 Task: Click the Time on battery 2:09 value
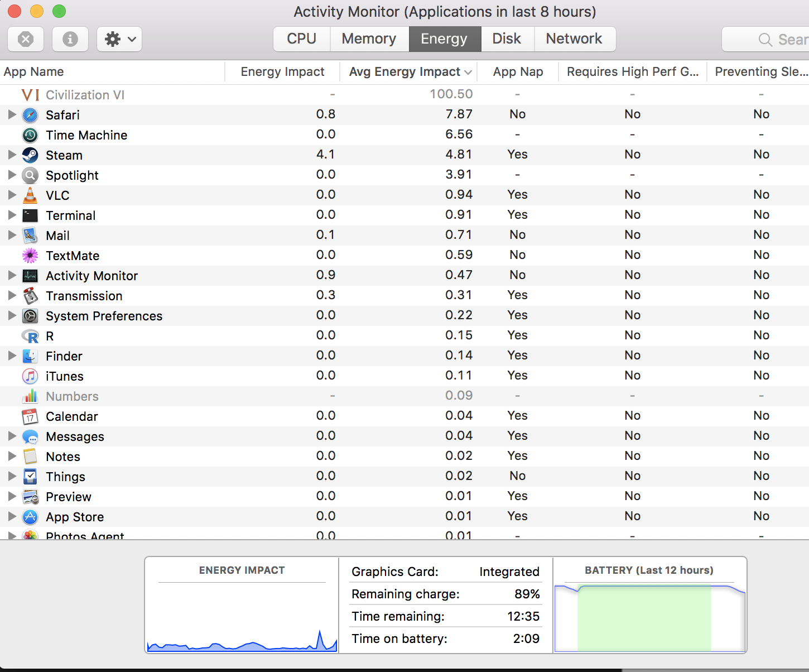coord(526,639)
